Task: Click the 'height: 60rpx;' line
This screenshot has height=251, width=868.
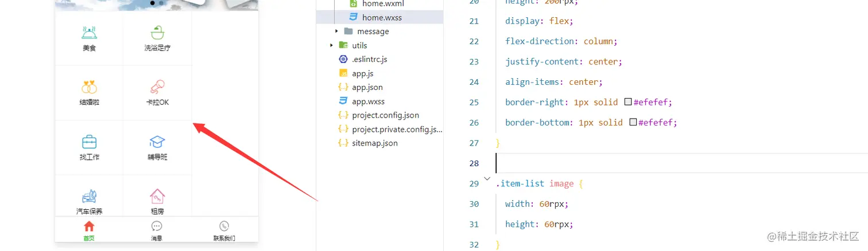Action: [x=539, y=224]
